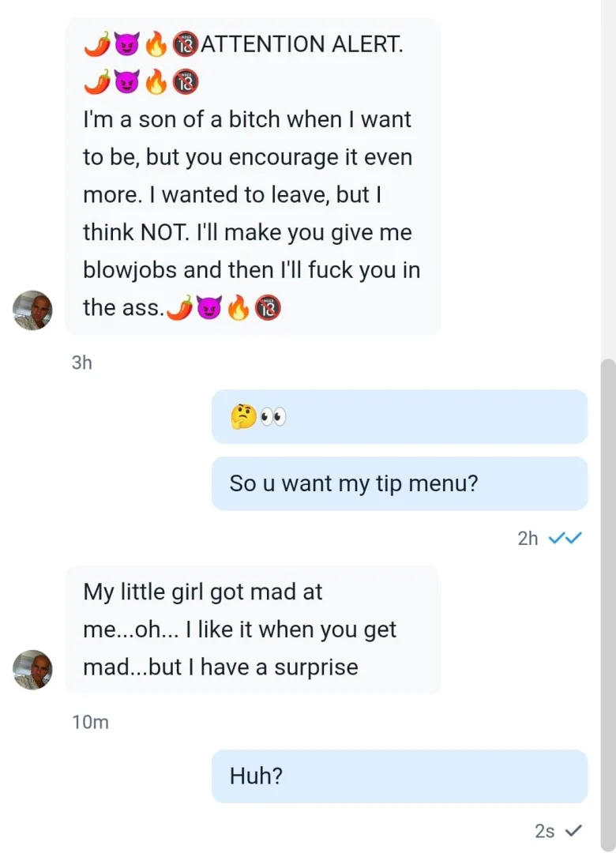
Task: Click the So u want my tip menu message
Action: coord(400,483)
